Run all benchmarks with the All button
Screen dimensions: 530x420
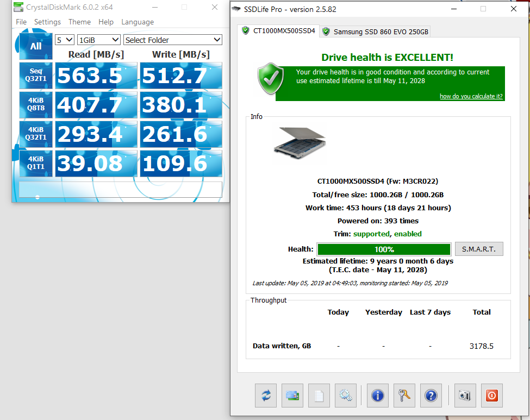tap(36, 46)
